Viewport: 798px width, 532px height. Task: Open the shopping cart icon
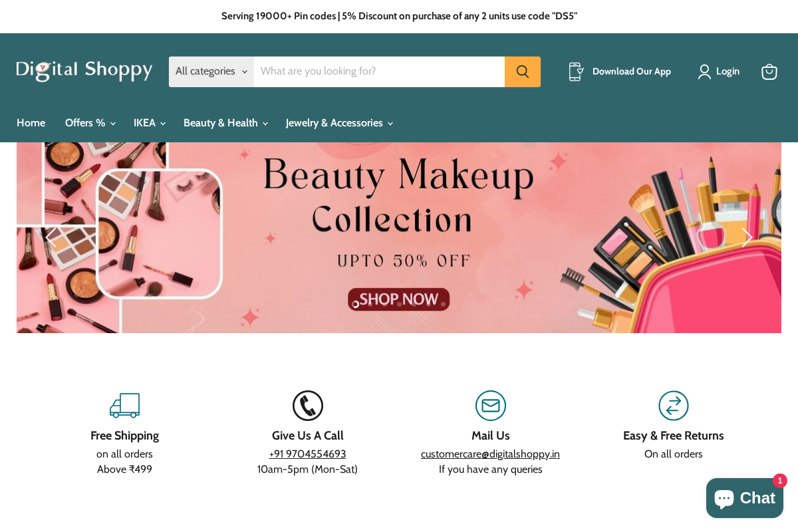(769, 71)
